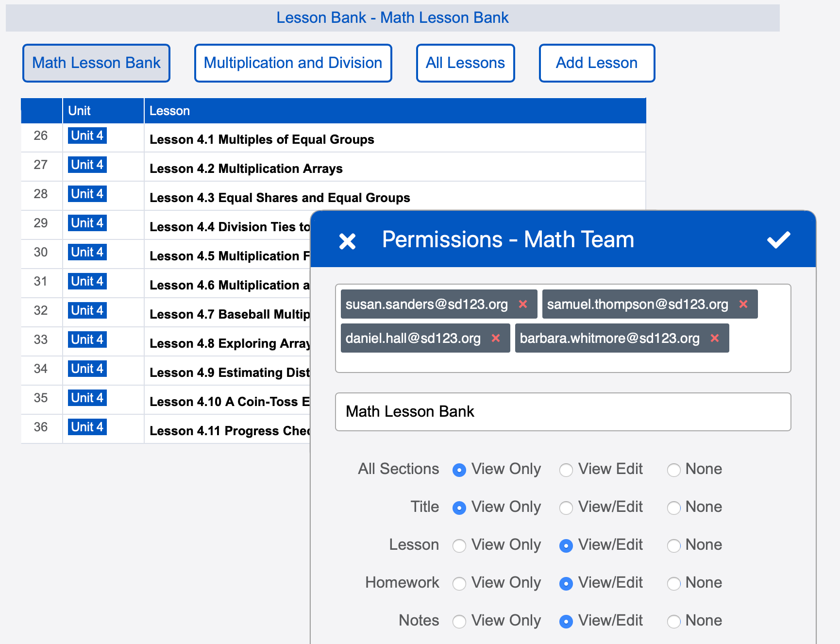
Task: Click the Math Lesson Bank name field
Action: (x=563, y=411)
